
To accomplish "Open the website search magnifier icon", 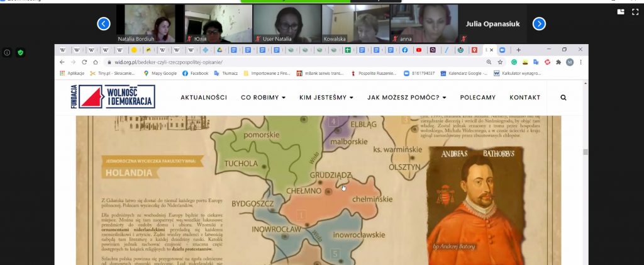I will 563,98.
